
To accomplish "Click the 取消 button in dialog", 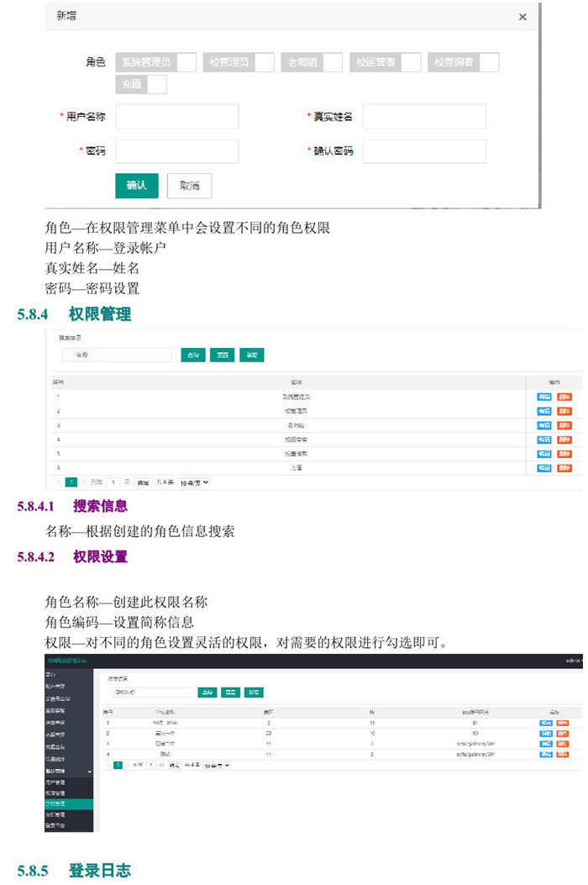I will point(189,186).
